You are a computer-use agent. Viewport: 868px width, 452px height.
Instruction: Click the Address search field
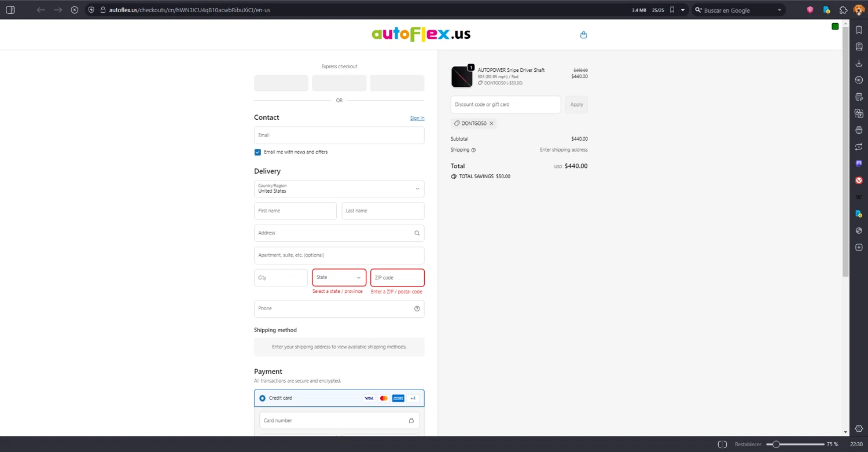339,233
